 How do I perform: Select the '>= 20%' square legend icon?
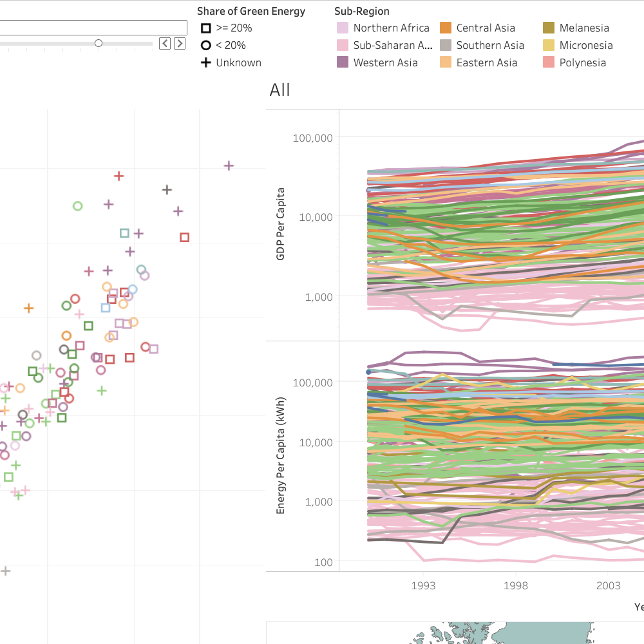click(206, 28)
